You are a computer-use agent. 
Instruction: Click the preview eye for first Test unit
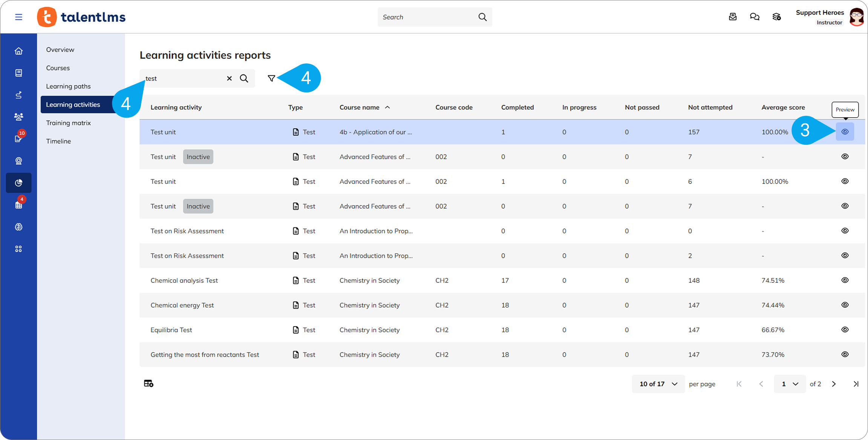[x=845, y=132]
